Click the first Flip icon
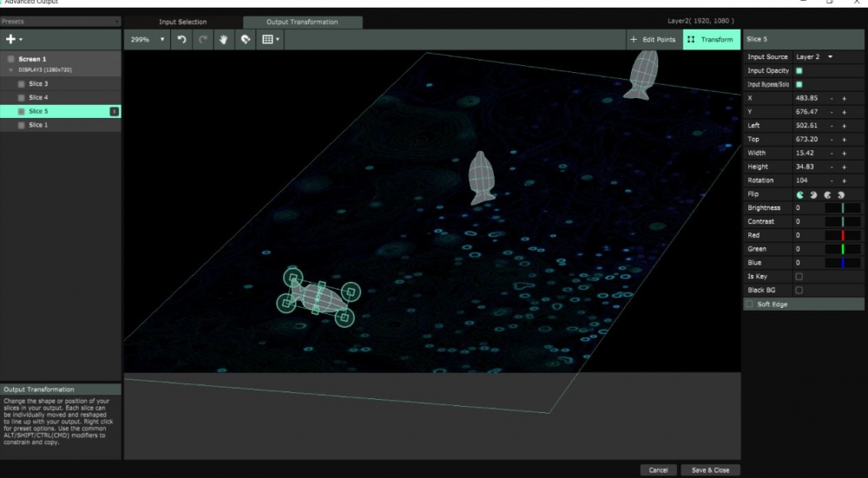 pos(800,194)
